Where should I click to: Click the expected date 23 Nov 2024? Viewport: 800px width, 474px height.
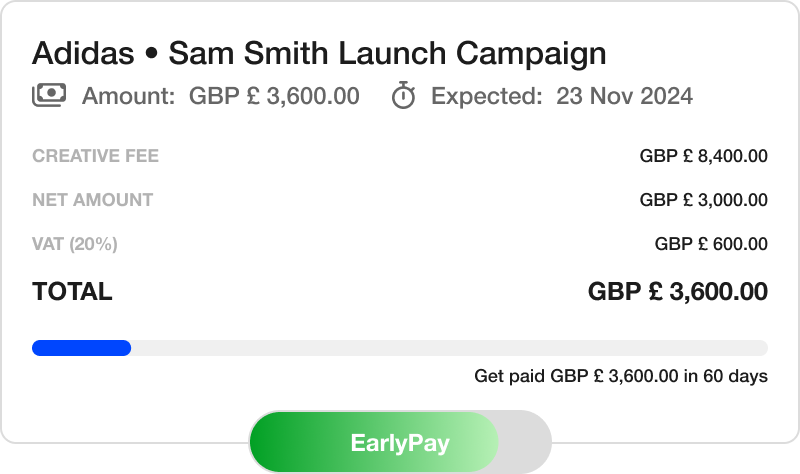[624, 96]
